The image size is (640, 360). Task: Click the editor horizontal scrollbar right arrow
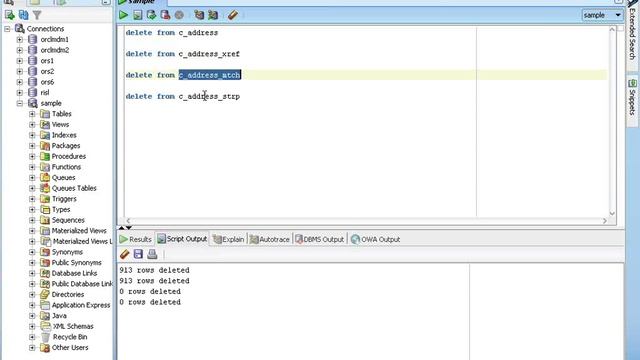click(x=604, y=221)
